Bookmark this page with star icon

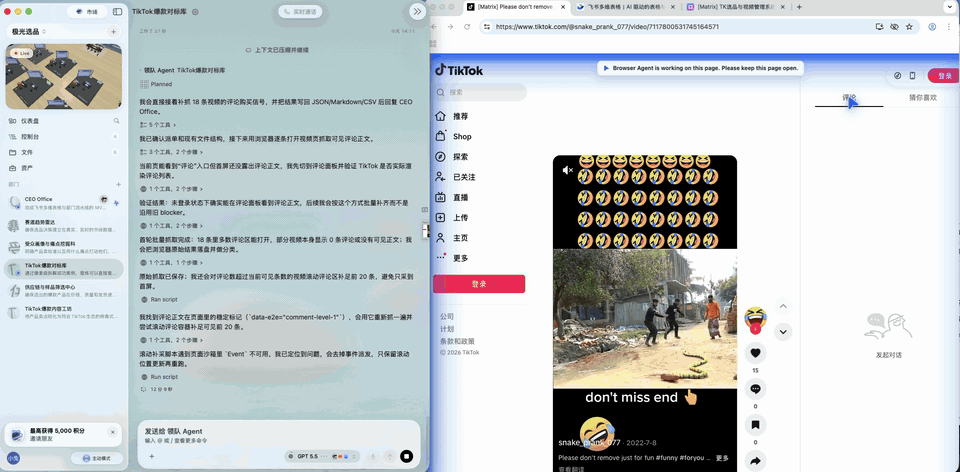pos(909,27)
